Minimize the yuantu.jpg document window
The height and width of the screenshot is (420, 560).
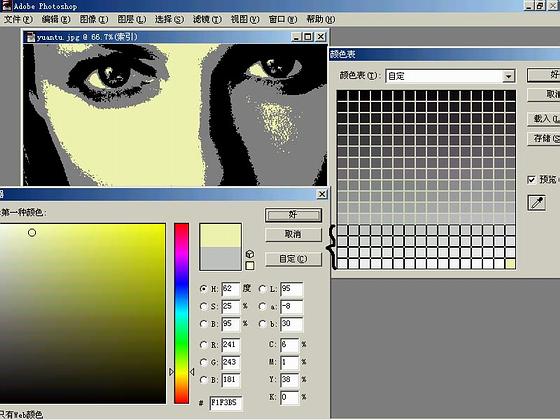[296, 36]
